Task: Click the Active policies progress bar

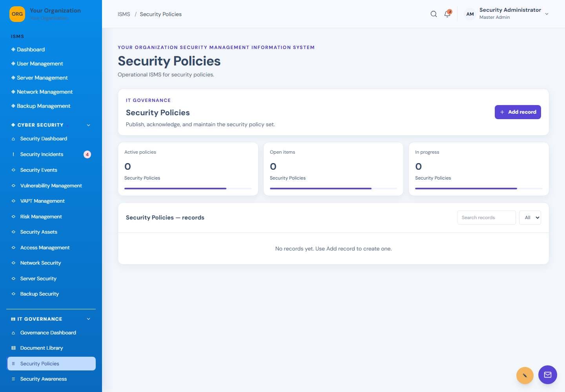Action: point(188,189)
